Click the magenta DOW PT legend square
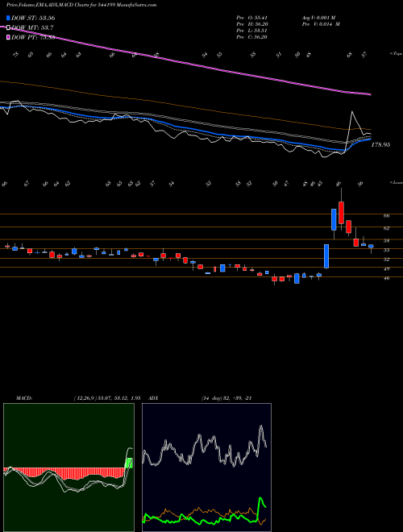This screenshot has height=532, width=403. (8, 37)
